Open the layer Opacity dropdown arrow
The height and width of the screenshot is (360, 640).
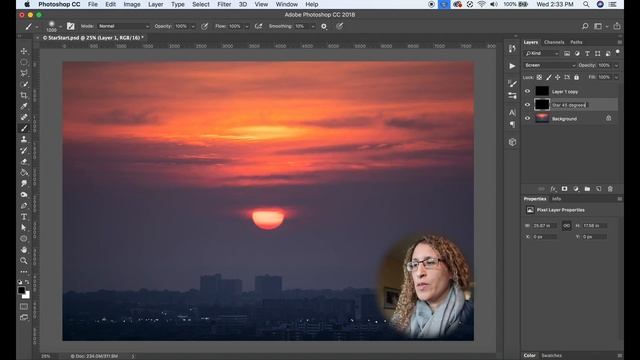pos(616,65)
